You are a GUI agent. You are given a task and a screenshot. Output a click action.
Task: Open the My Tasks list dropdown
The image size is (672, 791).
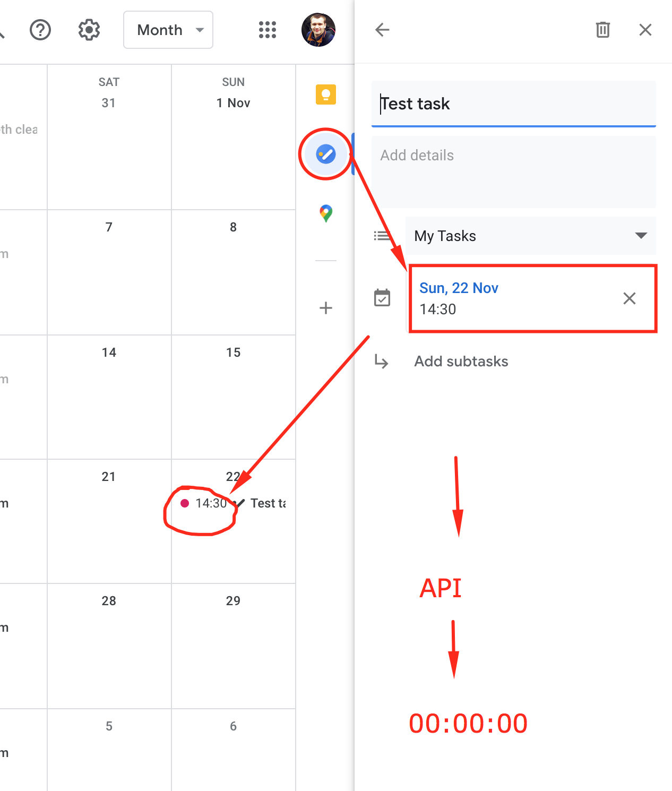pyautogui.click(x=530, y=236)
